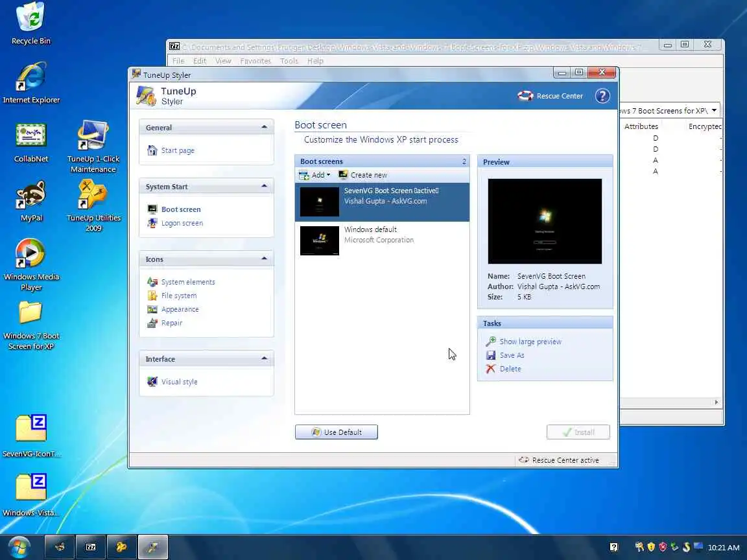Open Tools menu in 7-Zip window
Screen dimensions: 747x560
pos(289,61)
